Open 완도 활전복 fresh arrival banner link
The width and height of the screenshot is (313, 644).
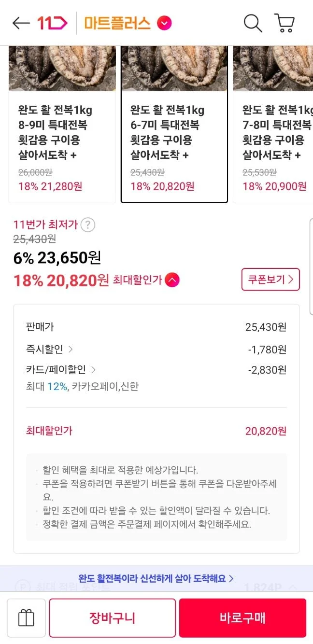pos(156,578)
